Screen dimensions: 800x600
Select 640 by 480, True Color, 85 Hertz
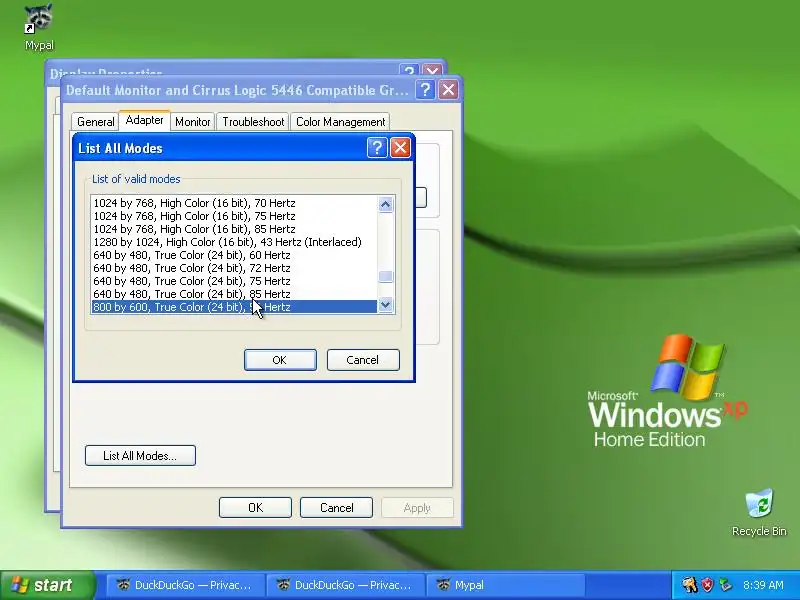click(234, 294)
